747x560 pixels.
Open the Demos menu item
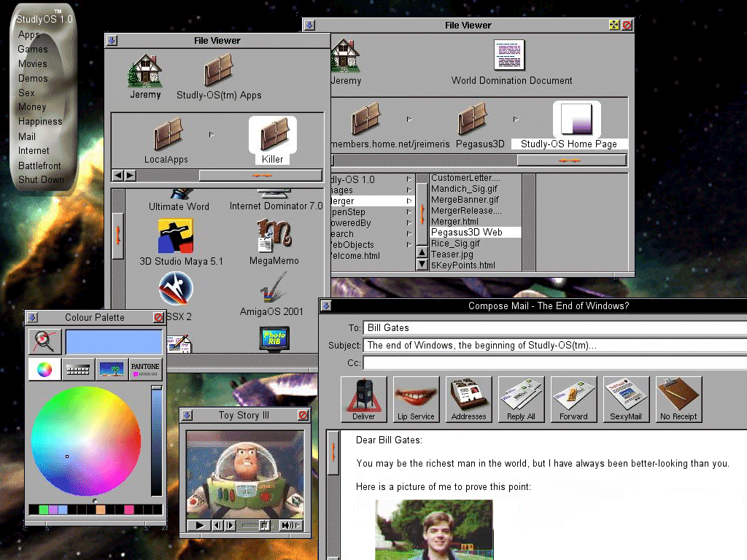pyautogui.click(x=33, y=78)
